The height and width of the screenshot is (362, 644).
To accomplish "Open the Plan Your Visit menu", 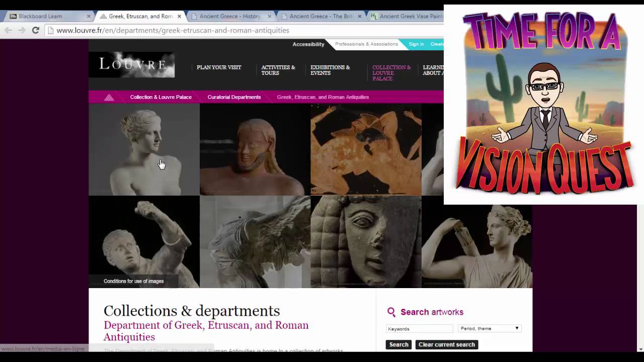I will click(x=219, y=67).
